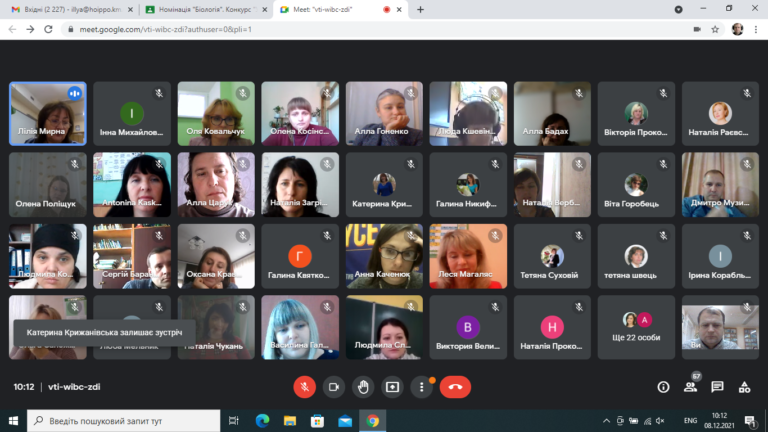Open the "Ще 22 особи" overflow tile

click(x=636, y=327)
